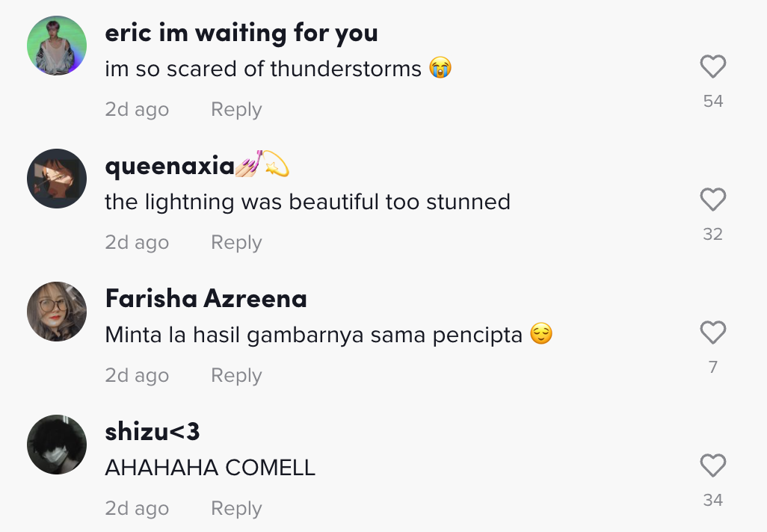This screenshot has height=532, width=767.
Task: Open eric im waiting for you's avatar
Action: pos(58,46)
